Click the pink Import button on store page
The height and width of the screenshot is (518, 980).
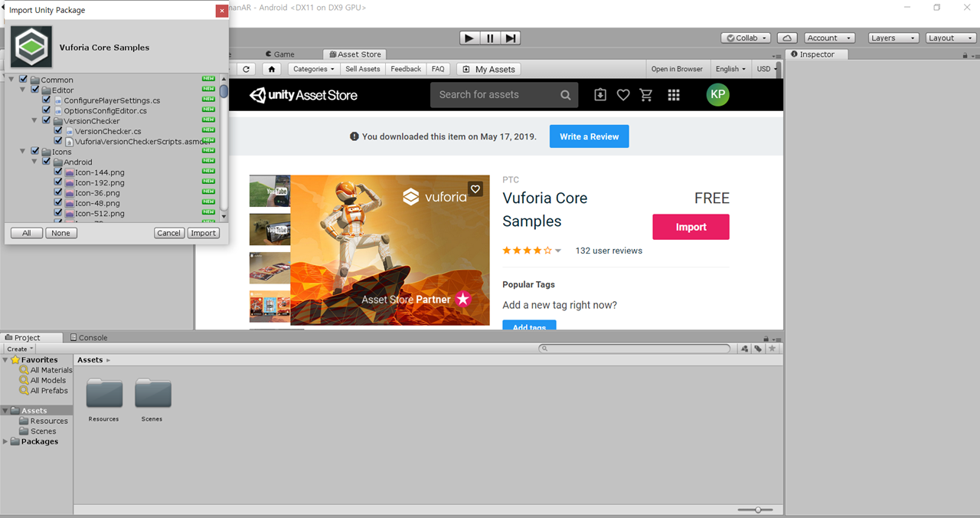click(691, 227)
